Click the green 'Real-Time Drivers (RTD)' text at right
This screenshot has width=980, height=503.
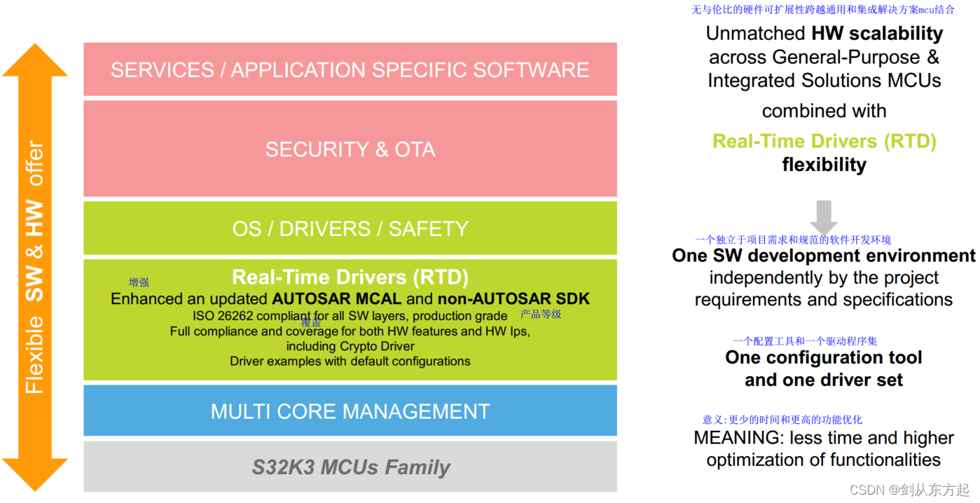(824, 141)
